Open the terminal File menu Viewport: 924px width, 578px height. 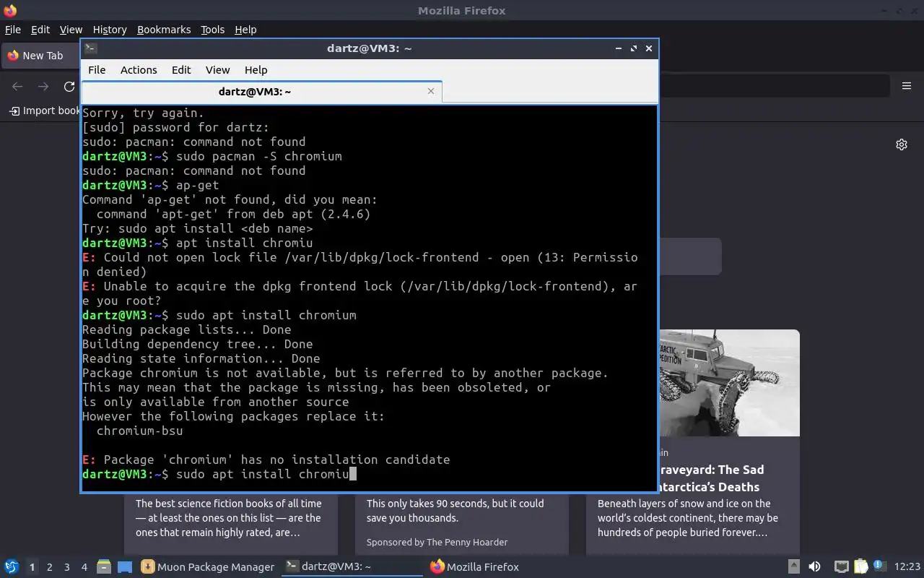97,70
